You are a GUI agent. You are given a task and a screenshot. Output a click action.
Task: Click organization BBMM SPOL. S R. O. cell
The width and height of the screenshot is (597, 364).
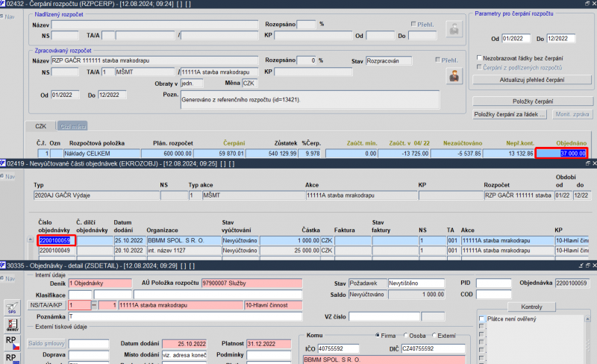pyautogui.click(x=184, y=240)
